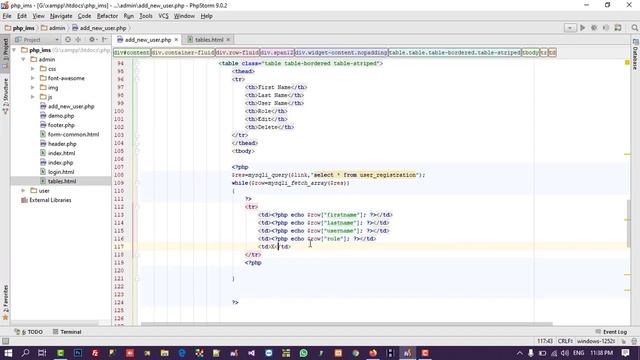Click the Debug bug icon in toolbar
This screenshot has height=360, width=640.
pyautogui.click(x=594, y=28)
